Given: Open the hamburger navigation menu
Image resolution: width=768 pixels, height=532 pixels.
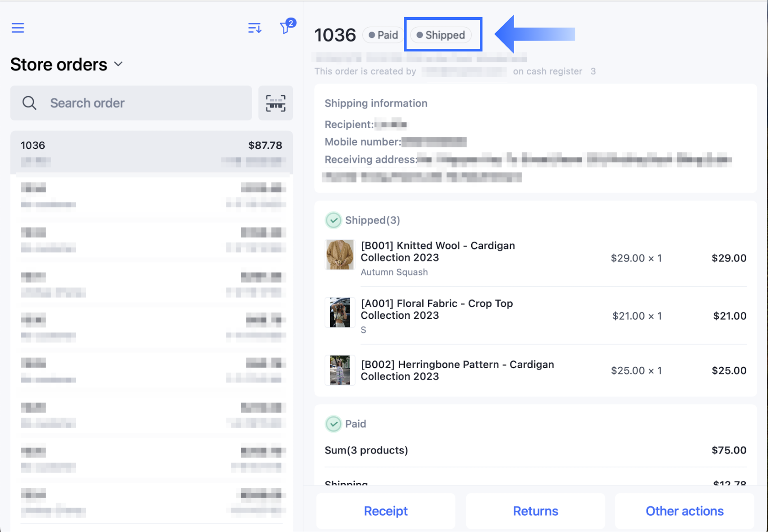Looking at the screenshot, I should click(18, 28).
